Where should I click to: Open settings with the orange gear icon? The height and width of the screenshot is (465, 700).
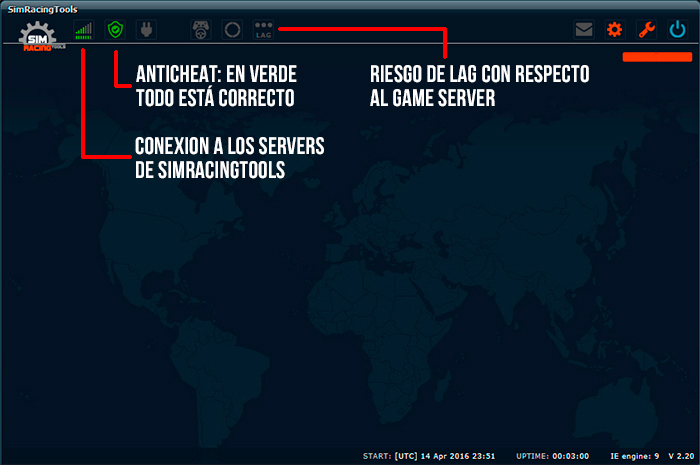(615, 31)
